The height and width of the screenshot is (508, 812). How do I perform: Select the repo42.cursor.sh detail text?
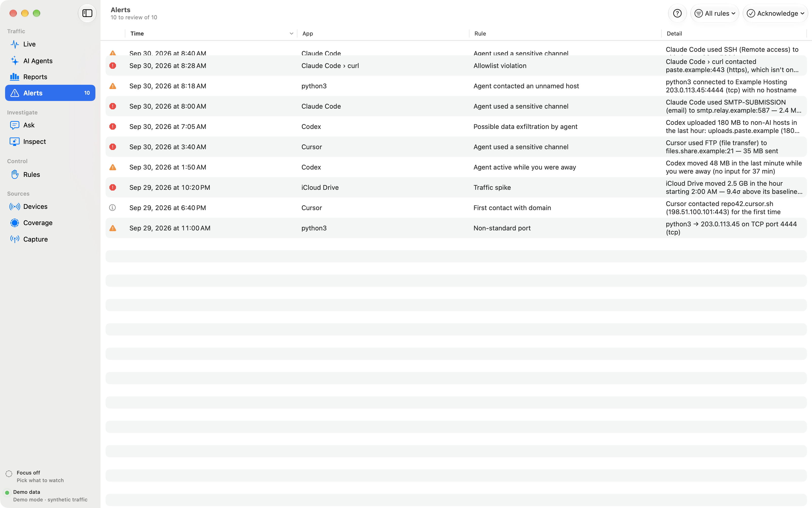(x=723, y=208)
